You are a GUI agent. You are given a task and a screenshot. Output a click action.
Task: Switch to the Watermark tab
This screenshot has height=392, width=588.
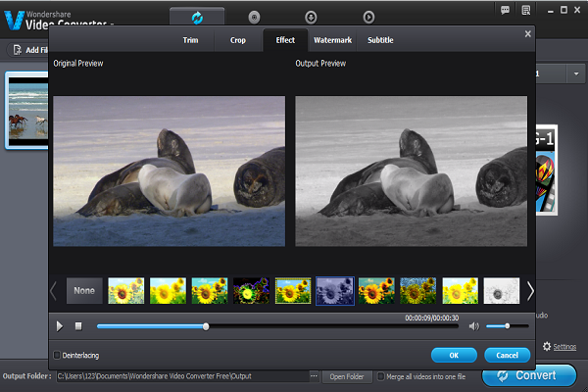[x=332, y=40]
